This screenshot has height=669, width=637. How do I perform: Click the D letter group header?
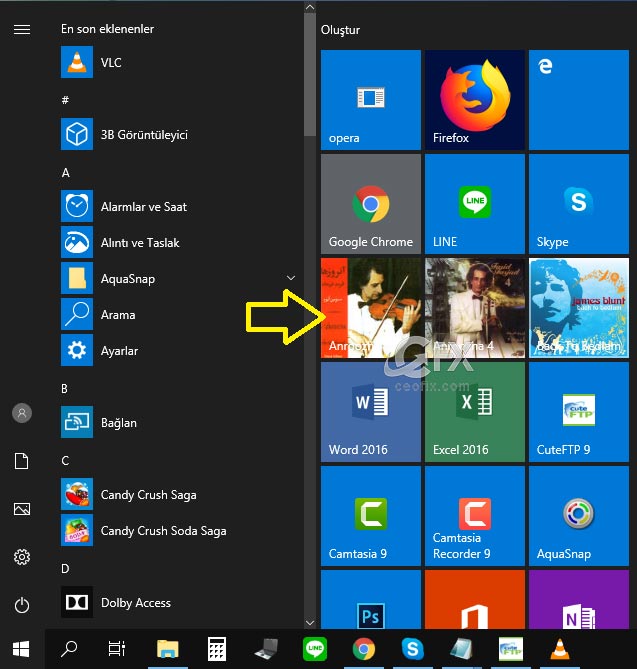pyautogui.click(x=65, y=569)
